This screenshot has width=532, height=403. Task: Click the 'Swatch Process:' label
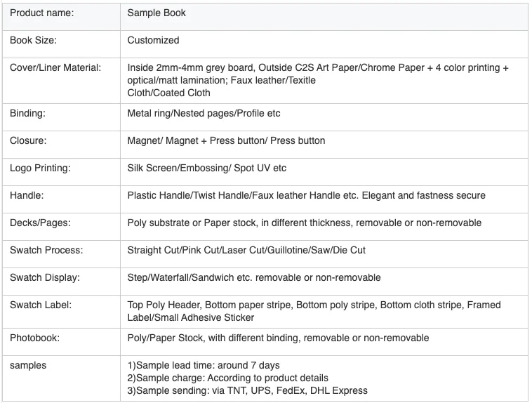coord(46,250)
